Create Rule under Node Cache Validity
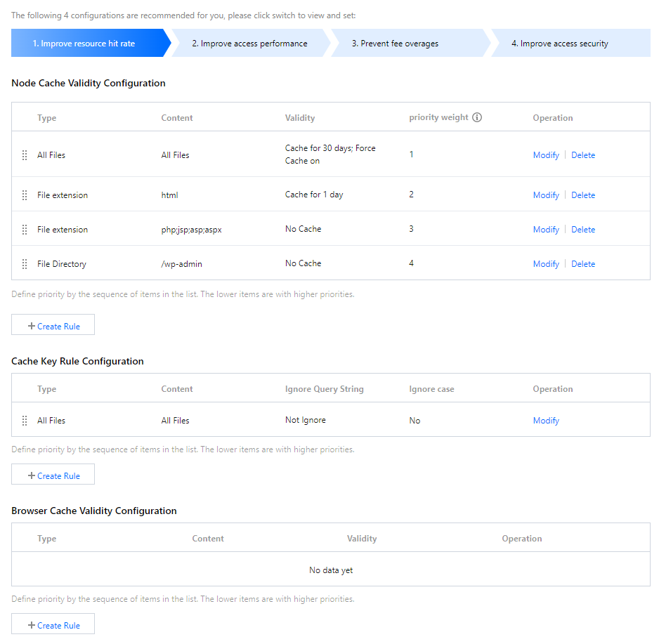Viewport: 659px width, 644px height. click(53, 326)
